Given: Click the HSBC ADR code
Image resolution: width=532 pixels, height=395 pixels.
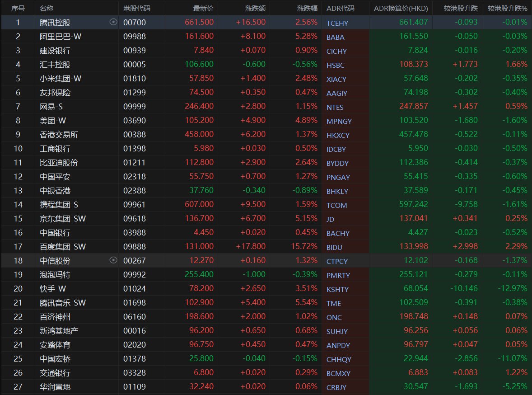Looking at the screenshot, I should tap(335, 65).
